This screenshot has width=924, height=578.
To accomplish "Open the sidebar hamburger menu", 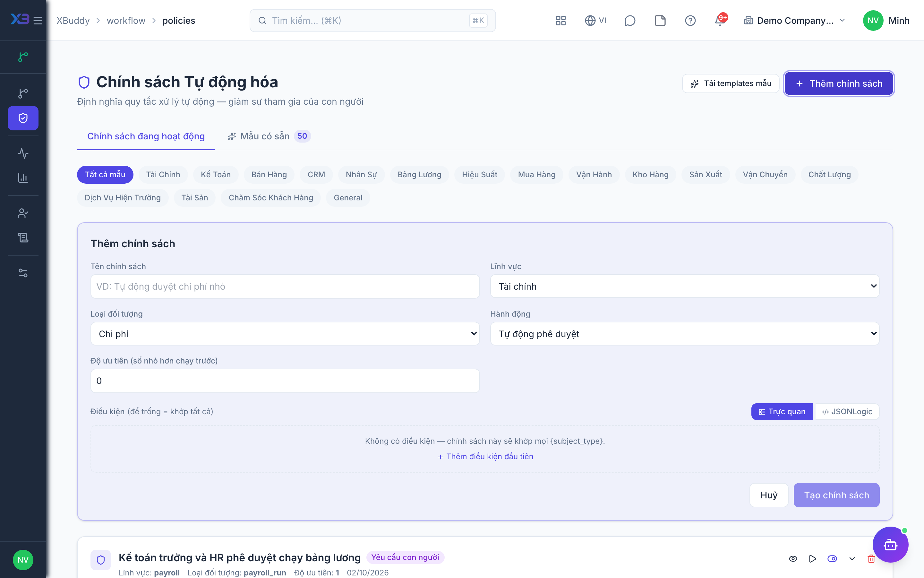I will click(38, 20).
